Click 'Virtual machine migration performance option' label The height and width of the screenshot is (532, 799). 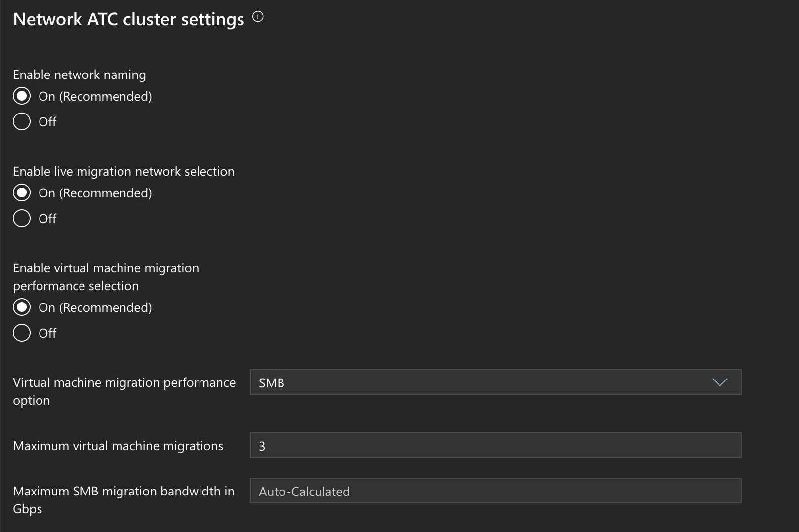124,391
